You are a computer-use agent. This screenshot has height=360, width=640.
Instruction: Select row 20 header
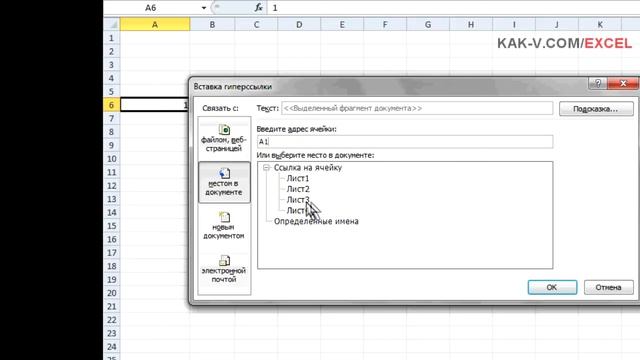pos(112,293)
